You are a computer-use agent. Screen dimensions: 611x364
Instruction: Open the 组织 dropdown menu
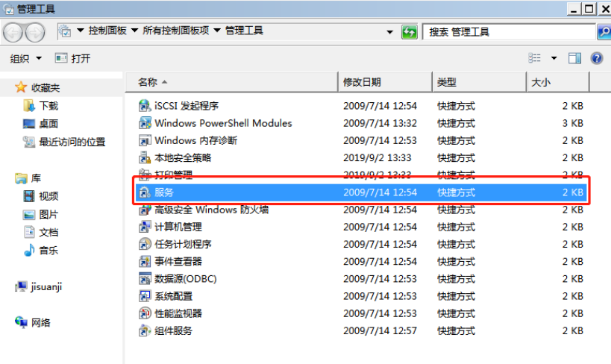click(x=26, y=58)
